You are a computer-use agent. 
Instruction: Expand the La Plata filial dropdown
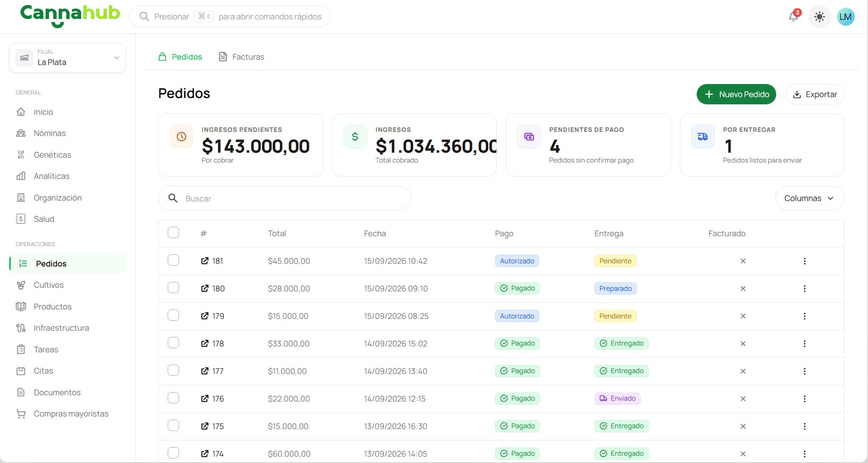[x=67, y=58]
